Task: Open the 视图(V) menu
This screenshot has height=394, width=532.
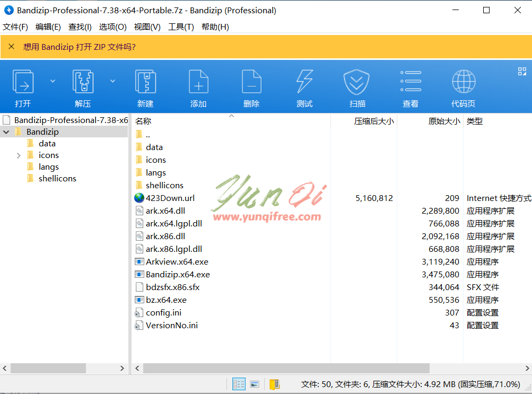Action: [x=147, y=27]
